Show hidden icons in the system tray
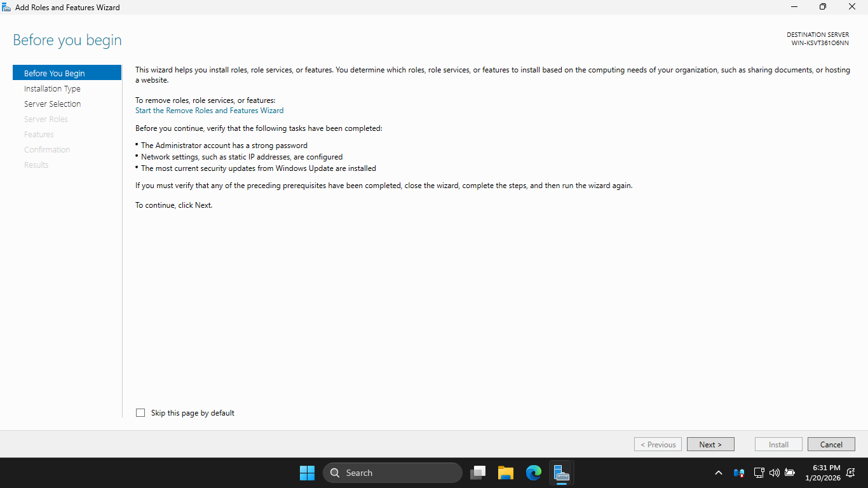 point(719,473)
